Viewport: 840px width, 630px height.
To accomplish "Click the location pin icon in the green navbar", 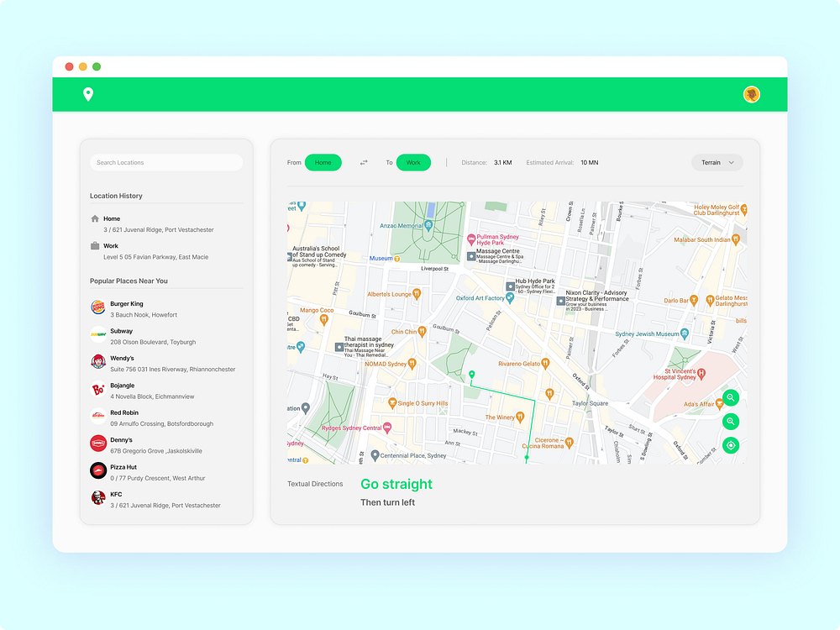I will 87,95.
